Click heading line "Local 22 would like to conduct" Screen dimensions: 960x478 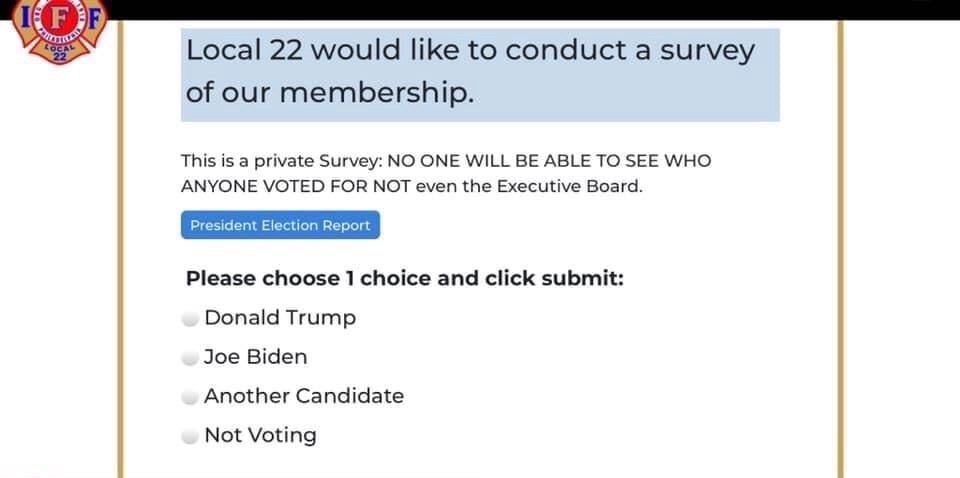(x=470, y=50)
